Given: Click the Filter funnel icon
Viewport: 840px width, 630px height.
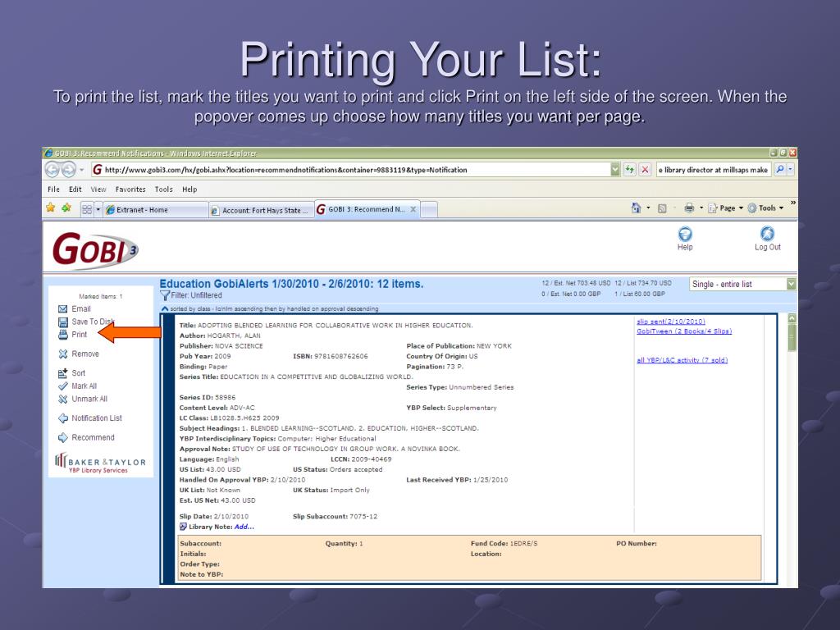Looking at the screenshot, I should pyautogui.click(x=165, y=295).
